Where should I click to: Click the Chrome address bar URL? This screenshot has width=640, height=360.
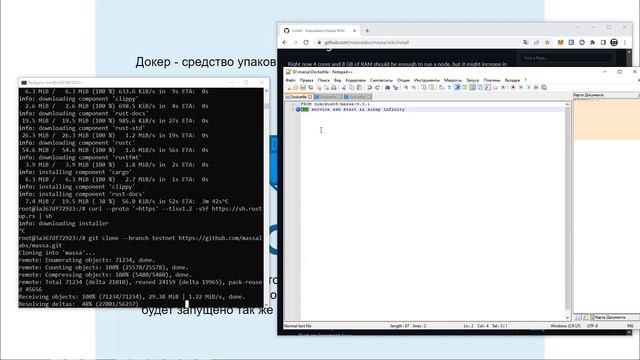pyautogui.click(x=367, y=42)
